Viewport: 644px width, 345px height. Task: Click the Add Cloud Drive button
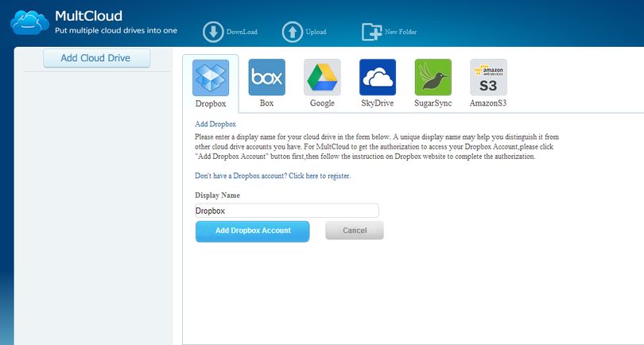click(96, 58)
